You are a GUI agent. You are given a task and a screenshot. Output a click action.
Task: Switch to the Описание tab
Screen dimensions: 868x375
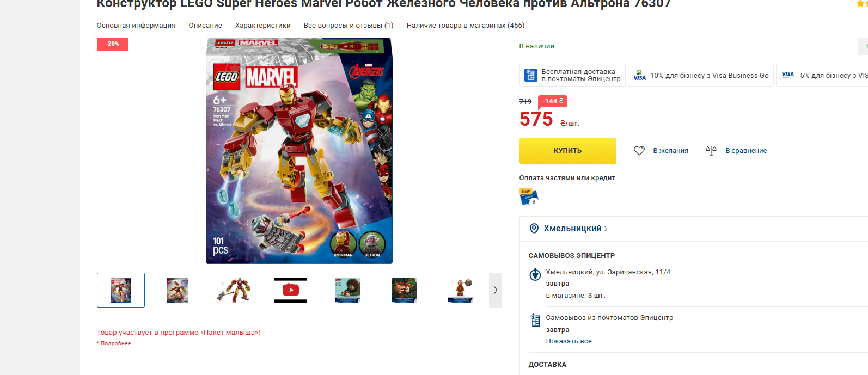click(205, 26)
